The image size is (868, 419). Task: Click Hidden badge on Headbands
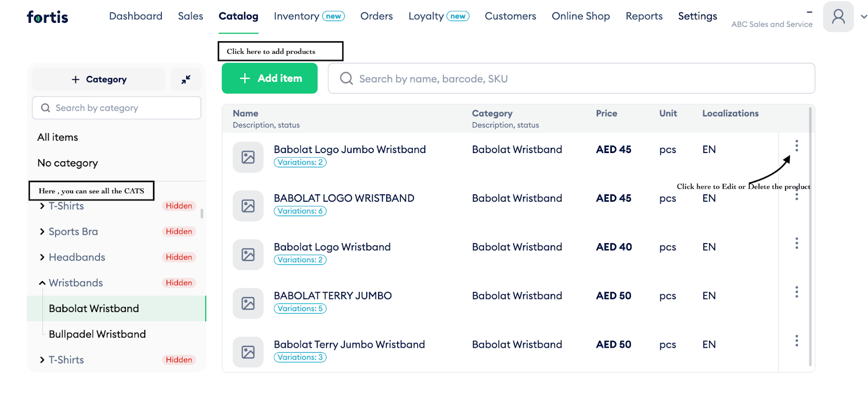[x=179, y=257]
